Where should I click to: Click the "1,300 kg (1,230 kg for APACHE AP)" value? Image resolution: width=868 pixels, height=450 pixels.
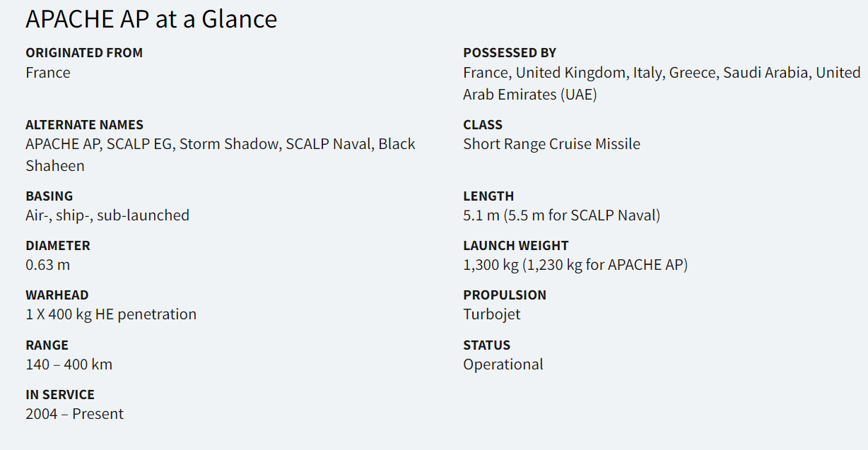coord(575,265)
